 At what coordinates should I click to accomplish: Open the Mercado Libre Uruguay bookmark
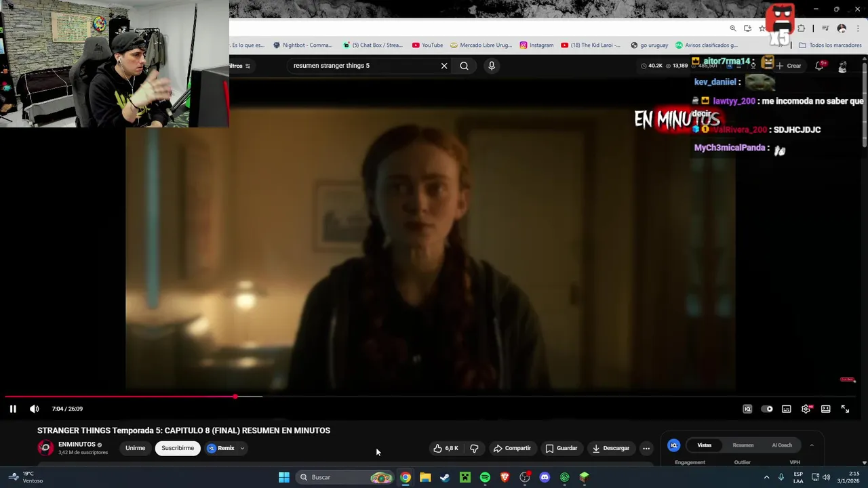click(x=481, y=45)
